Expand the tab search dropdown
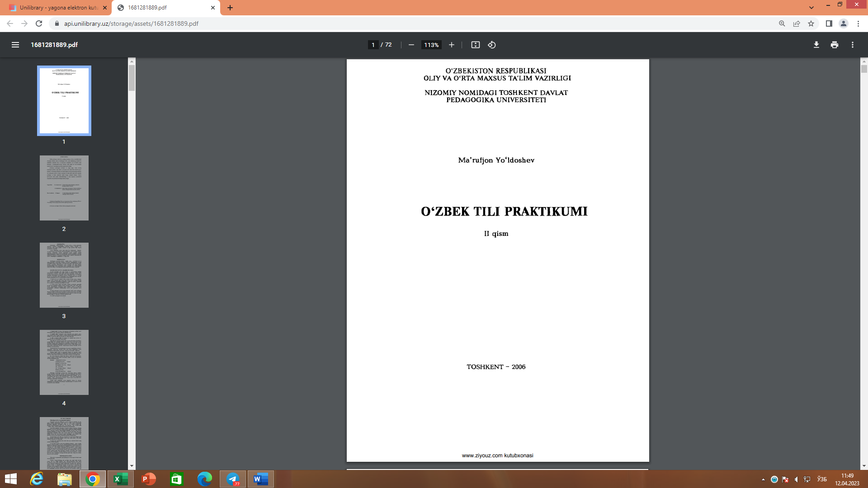Image resolution: width=868 pixels, height=488 pixels. [x=811, y=8]
